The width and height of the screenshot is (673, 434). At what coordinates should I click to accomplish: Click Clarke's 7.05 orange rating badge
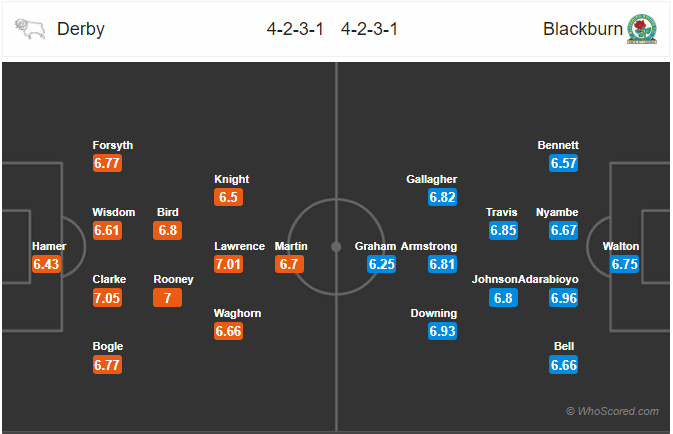pyautogui.click(x=107, y=297)
